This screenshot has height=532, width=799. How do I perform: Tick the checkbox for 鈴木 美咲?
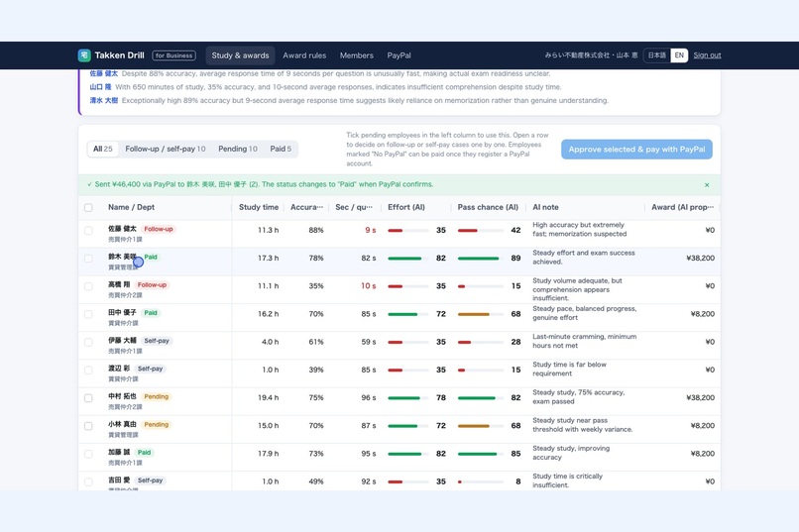tap(88, 259)
